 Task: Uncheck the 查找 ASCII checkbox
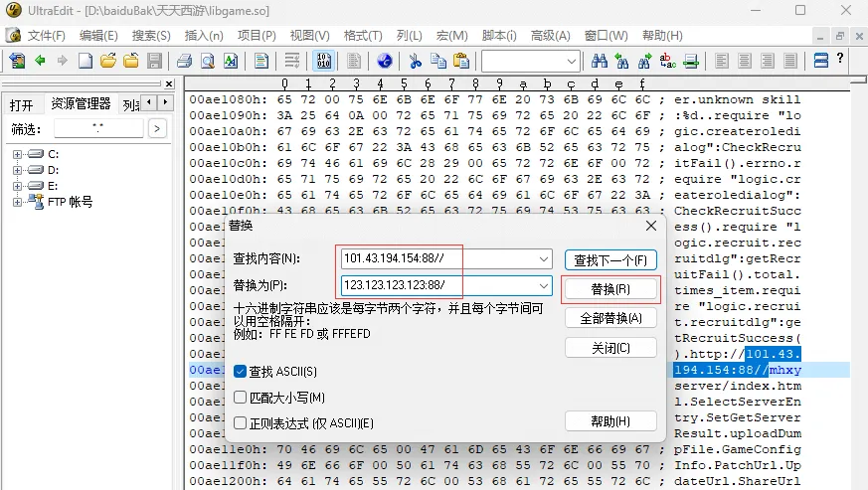point(240,371)
